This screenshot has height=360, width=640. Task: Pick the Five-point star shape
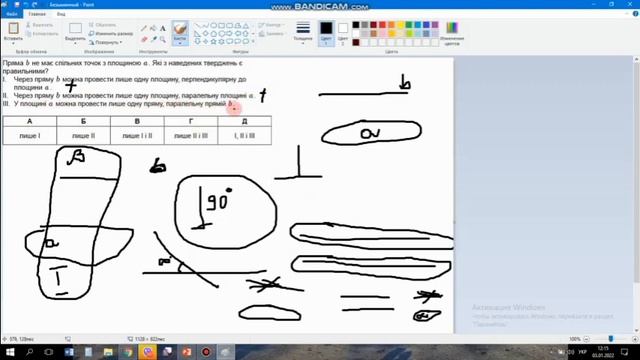(213, 42)
